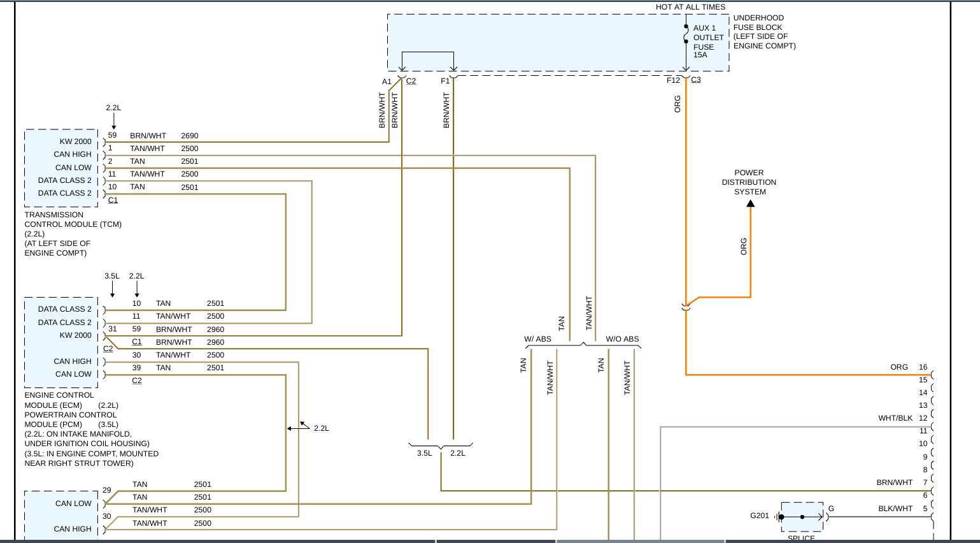Click the 3.5L label under the splice bracket
Screen dimensions: 980x543
point(425,453)
